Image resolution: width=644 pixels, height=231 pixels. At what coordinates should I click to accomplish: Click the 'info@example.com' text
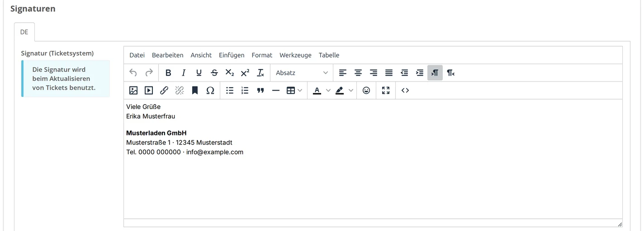215,152
